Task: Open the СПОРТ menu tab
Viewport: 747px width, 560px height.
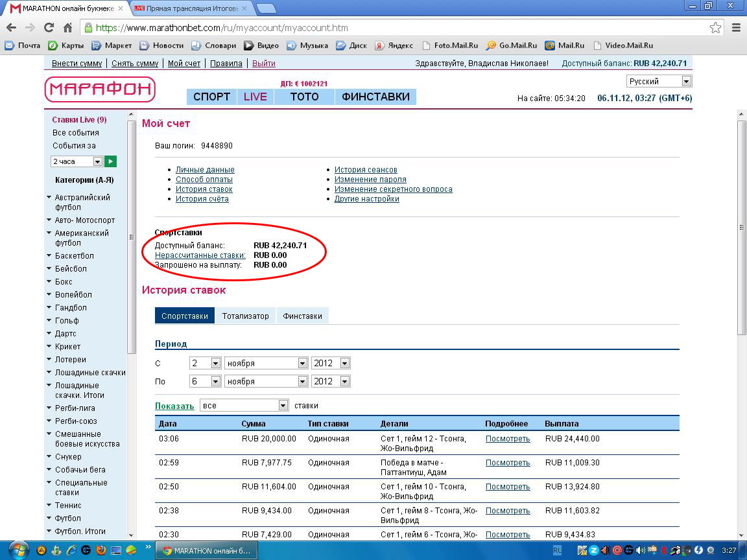Action: [211, 97]
